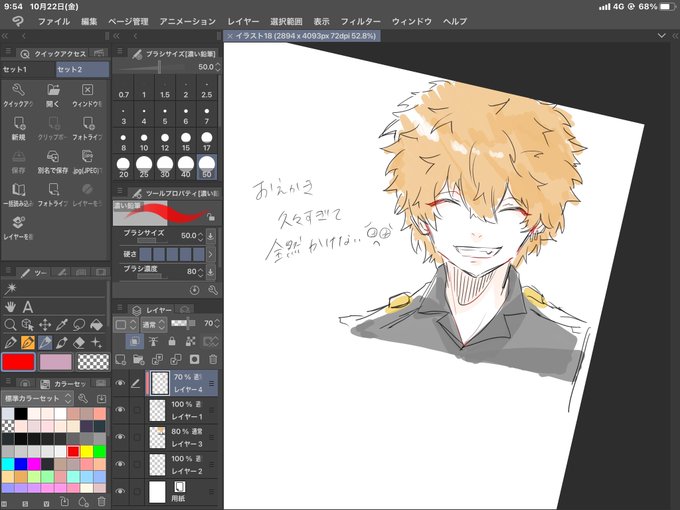This screenshot has width=680, height=510.
Task: Open the ファイル menu
Action: coord(54,21)
